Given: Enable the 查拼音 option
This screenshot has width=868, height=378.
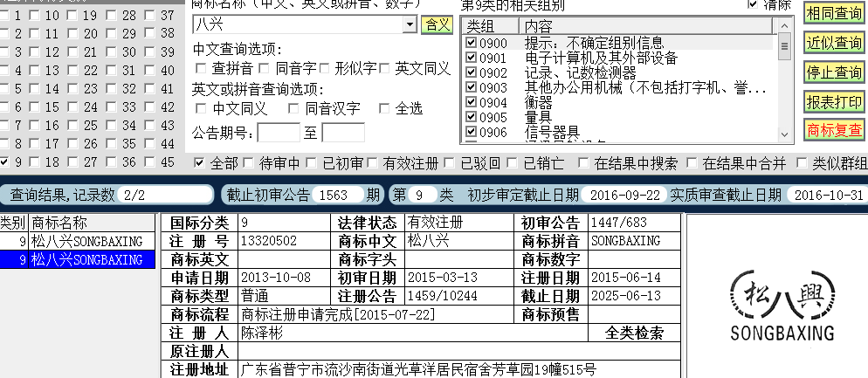Looking at the screenshot, I should click(200, 68).
